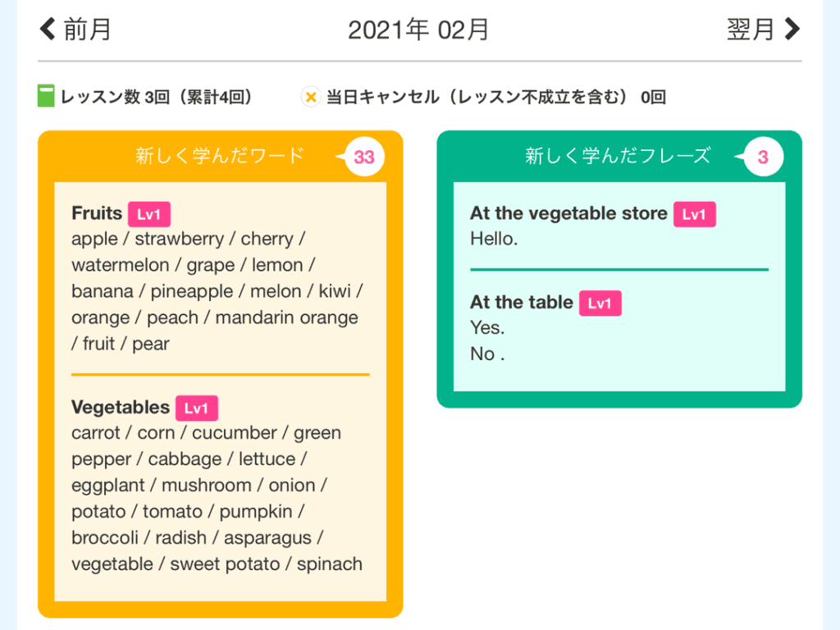The height and width of the screenshot is (630, 840).
Task: Click the 33 word count bubble
Action: (x=364, y=157)
